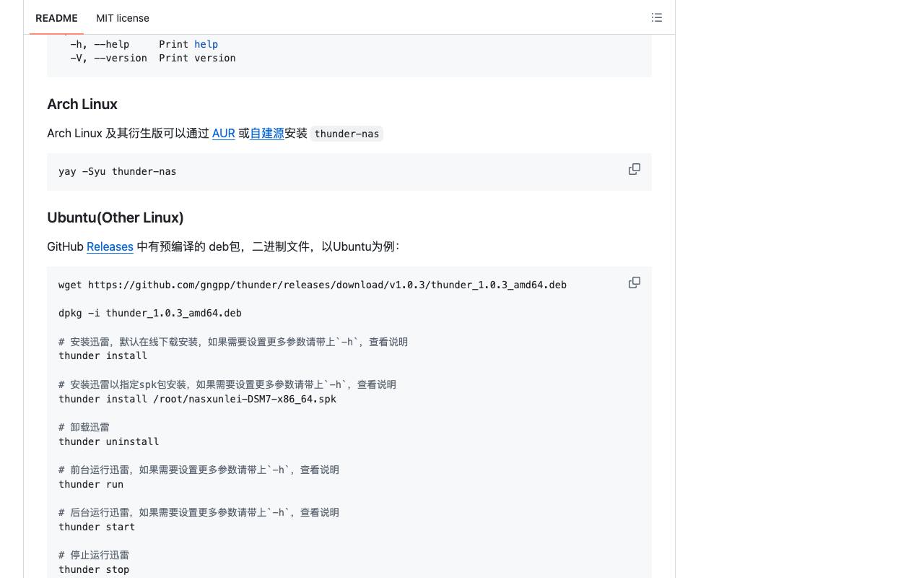Image resolution: width=924 pixels, height=578 pixels.
Task: Copy the yay -Syu thunder-nas command
Action: click(635, 169)
